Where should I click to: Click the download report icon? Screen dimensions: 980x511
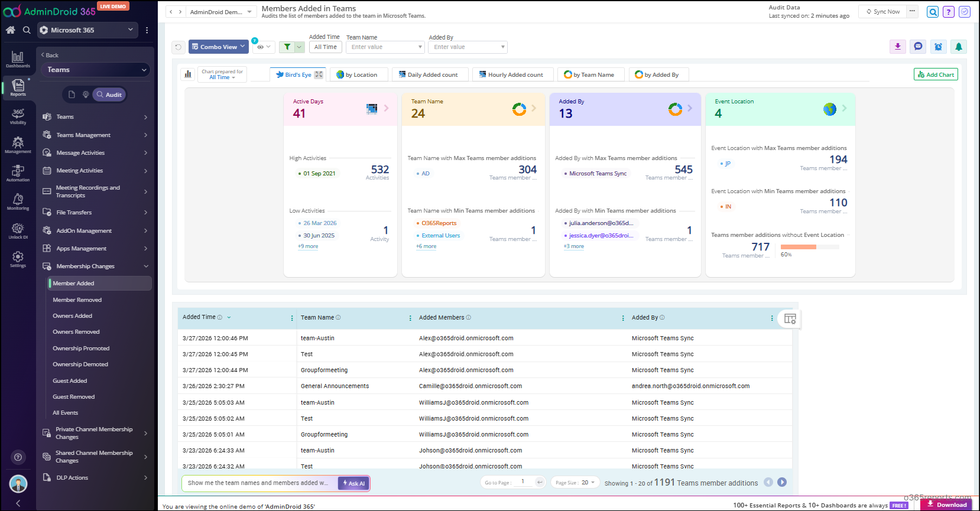click(898, 47)
